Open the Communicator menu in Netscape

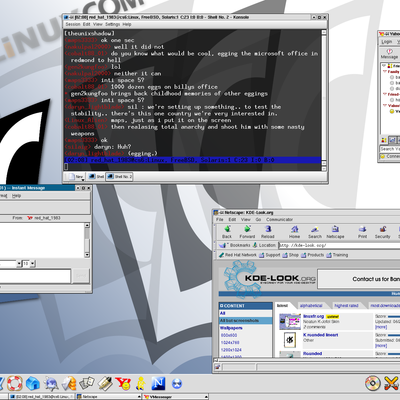(x=279, y=220)
